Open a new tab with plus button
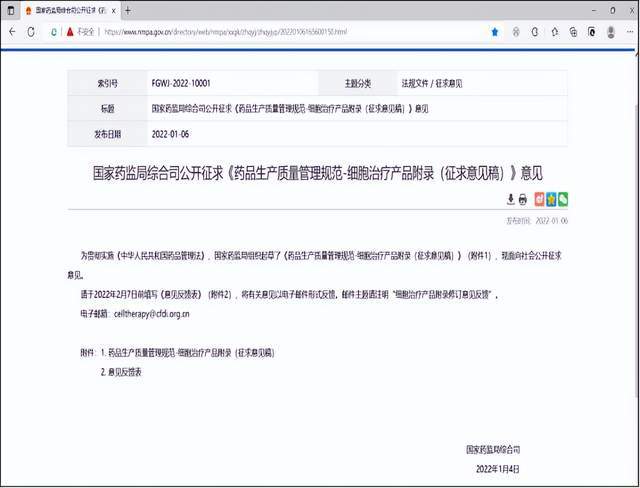The width and height of the screenshot is (640, 488). (x=127, y=10)
